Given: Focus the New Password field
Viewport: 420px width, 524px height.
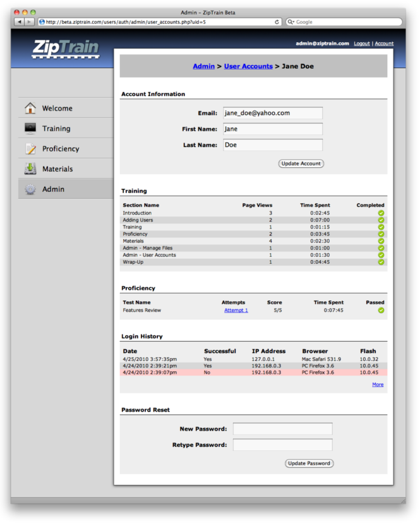Looking at the screenshot, I should pos(282,429).
